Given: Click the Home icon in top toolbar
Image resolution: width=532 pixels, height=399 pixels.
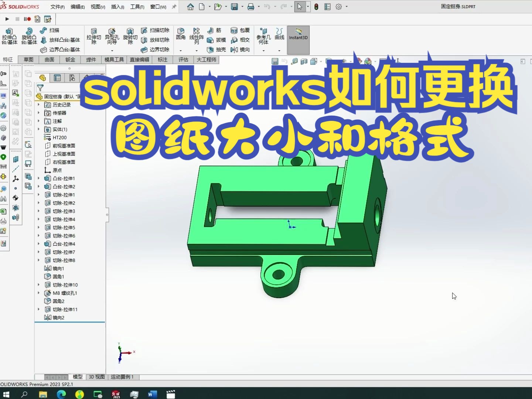Looking at the screenshot, I should (190, 7).
